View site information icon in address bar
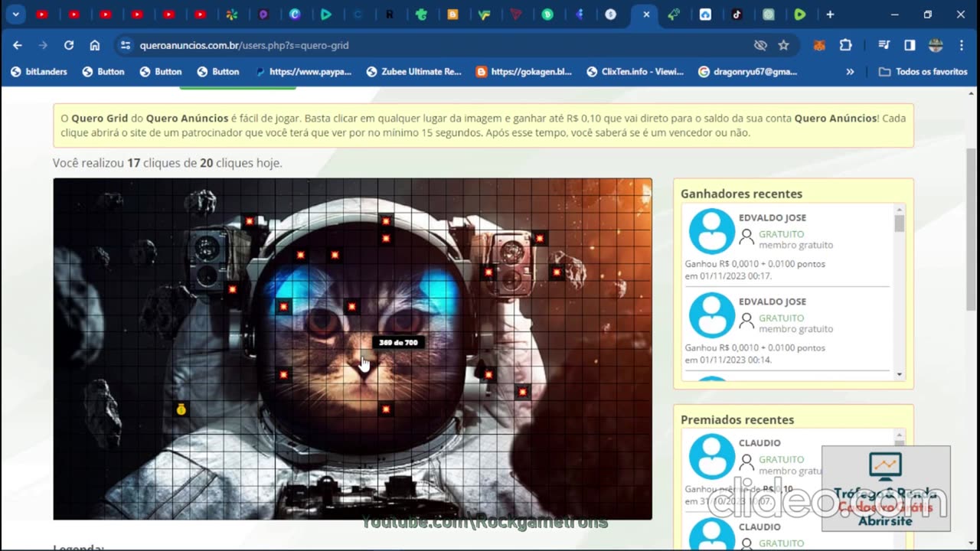 tap(126, 45)
